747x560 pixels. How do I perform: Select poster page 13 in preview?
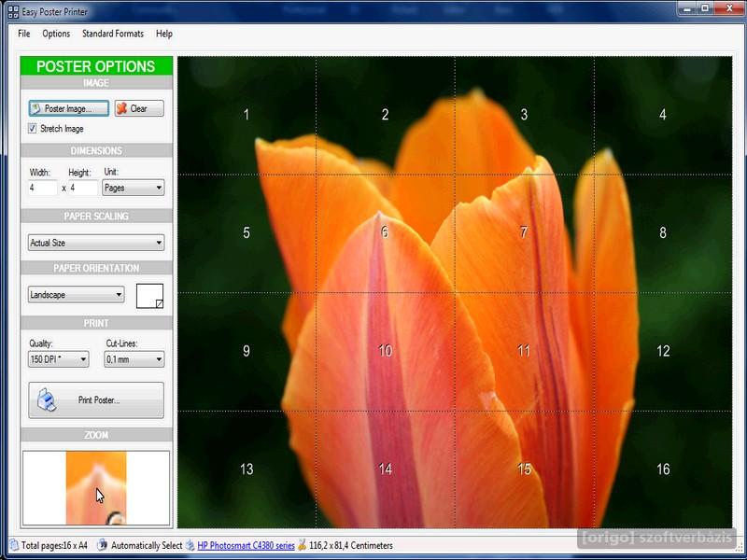pyautogui.click(x=247, y=469)
